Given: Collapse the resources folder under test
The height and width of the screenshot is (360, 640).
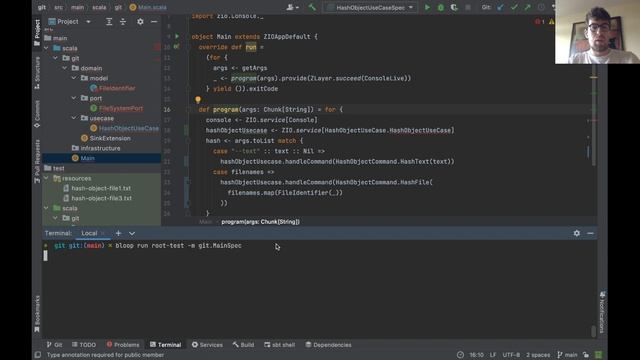Looking at the screenshot, I should [46, 178].
